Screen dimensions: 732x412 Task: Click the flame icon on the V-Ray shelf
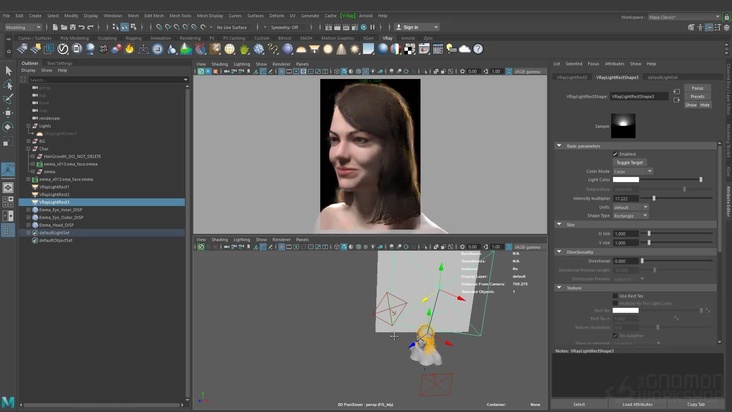(129, 49)
